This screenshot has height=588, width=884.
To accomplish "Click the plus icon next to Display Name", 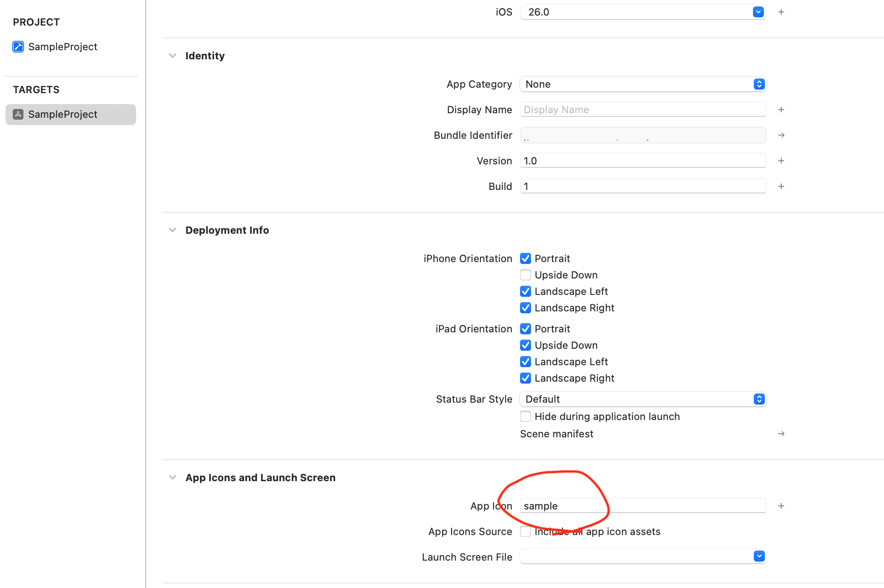I will (x=781, y=110).
